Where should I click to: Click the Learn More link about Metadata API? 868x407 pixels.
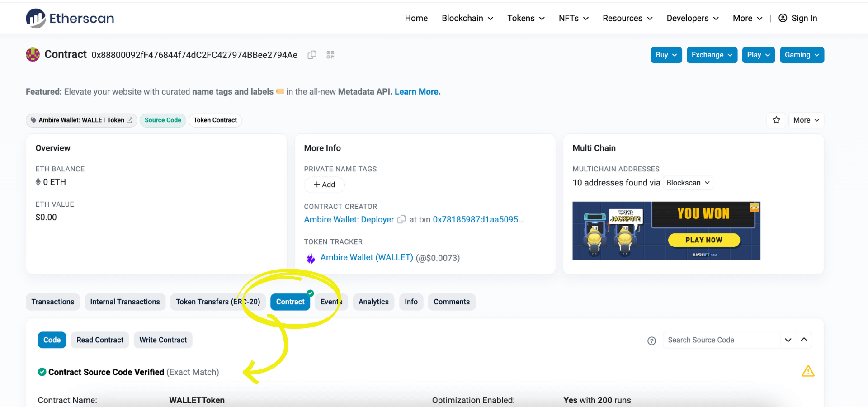pyautogui.click(x=417, y=91)
